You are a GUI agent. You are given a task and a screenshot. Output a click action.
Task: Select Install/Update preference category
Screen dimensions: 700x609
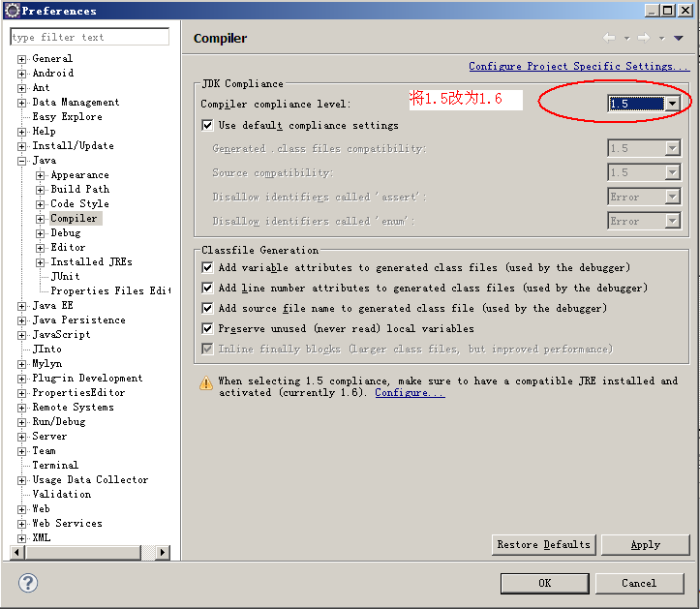click(74, 145)
